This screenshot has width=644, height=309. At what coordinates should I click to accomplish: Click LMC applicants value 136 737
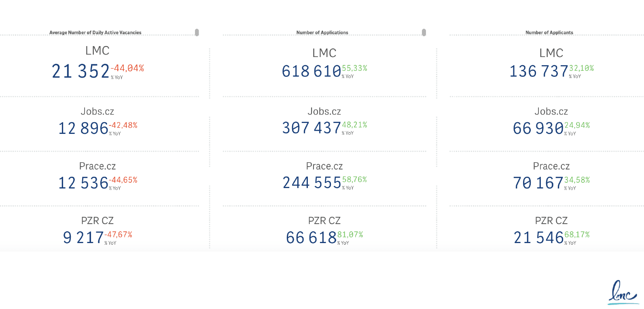coord(539,71)
